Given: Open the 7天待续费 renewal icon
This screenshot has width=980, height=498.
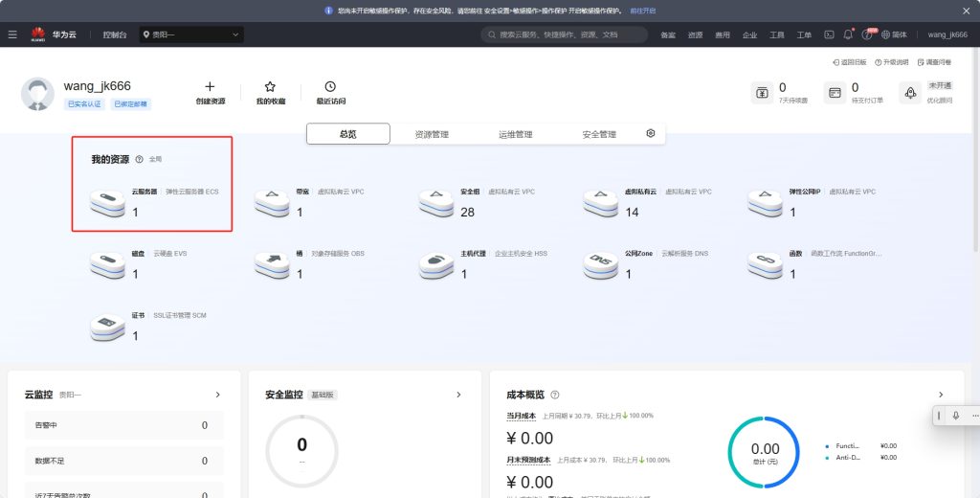Looking at the screenshot, I should [x=762, y=93].
